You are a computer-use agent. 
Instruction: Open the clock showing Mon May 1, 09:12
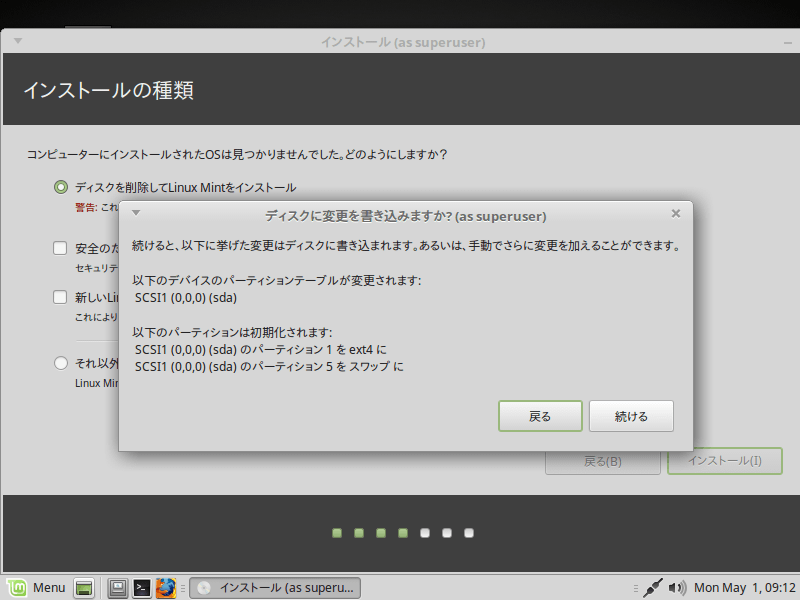[x=744, y=588]
